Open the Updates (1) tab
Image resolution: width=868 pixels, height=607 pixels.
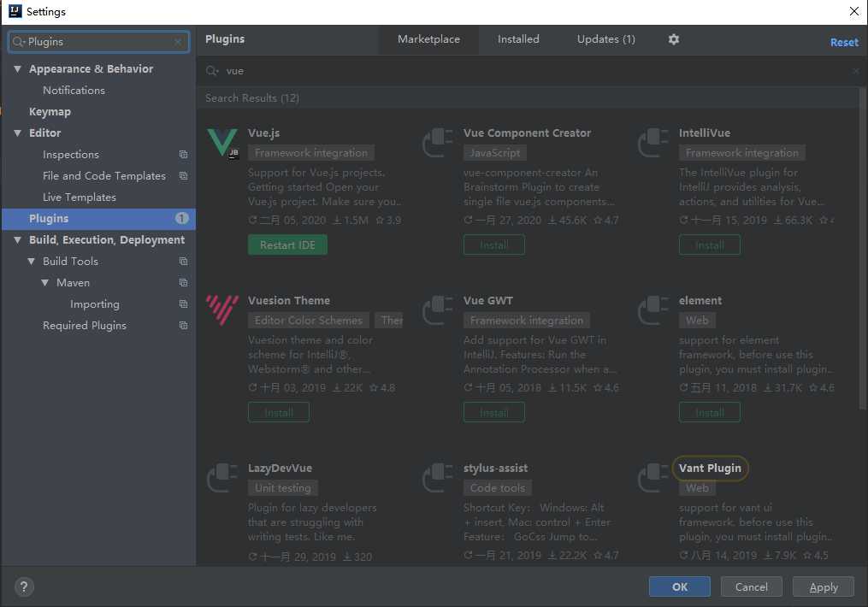pyautogui.click(x=606, y=39)
